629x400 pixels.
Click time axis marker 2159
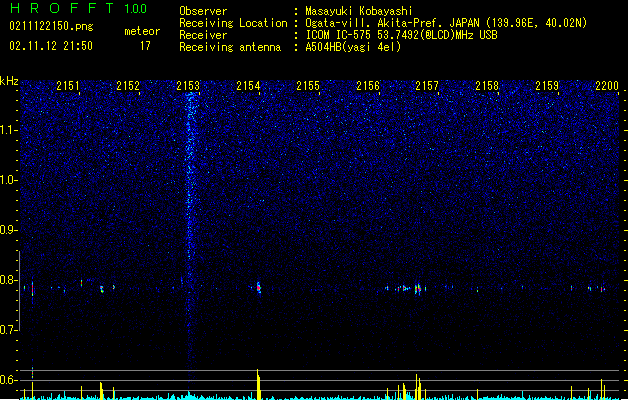click(547, 86)
